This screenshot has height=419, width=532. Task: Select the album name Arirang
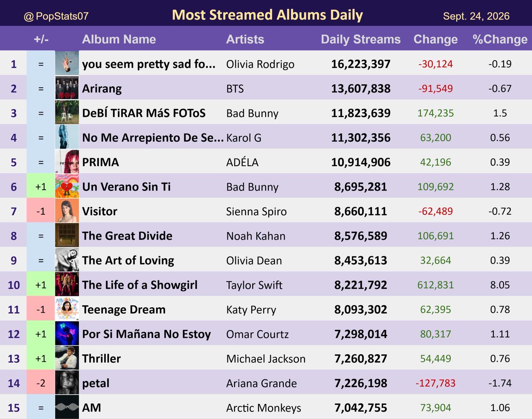102,89
